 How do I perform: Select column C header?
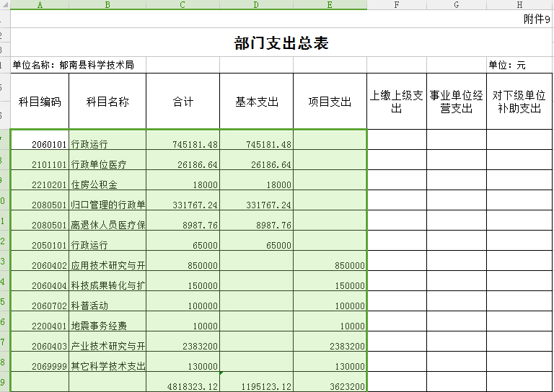point(183,5)
